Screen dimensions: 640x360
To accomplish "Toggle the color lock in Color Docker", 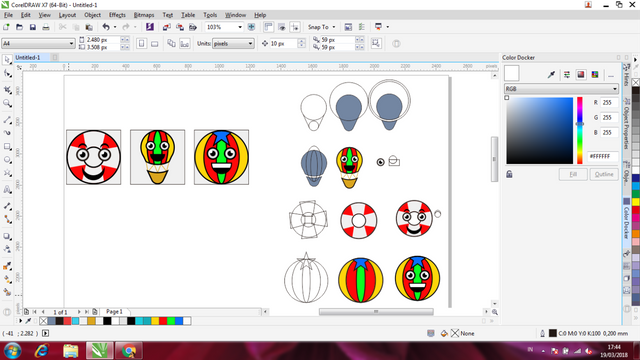I will [x=509, y=174].
